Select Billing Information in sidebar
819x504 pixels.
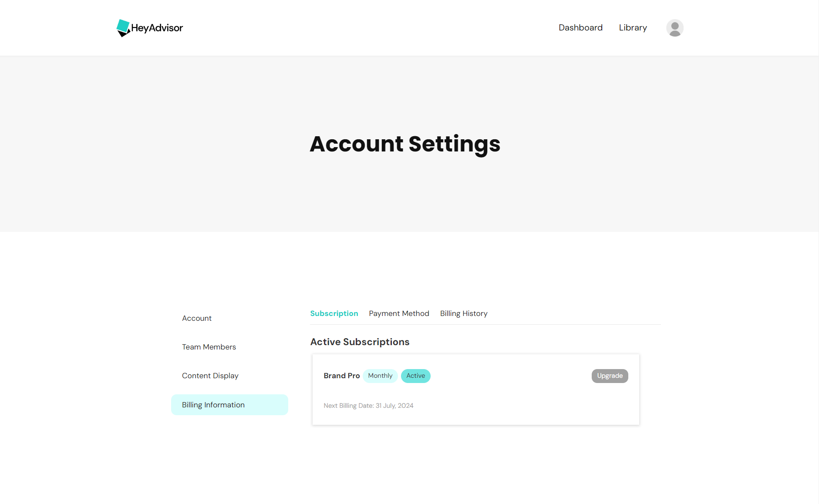pos(213,404)
